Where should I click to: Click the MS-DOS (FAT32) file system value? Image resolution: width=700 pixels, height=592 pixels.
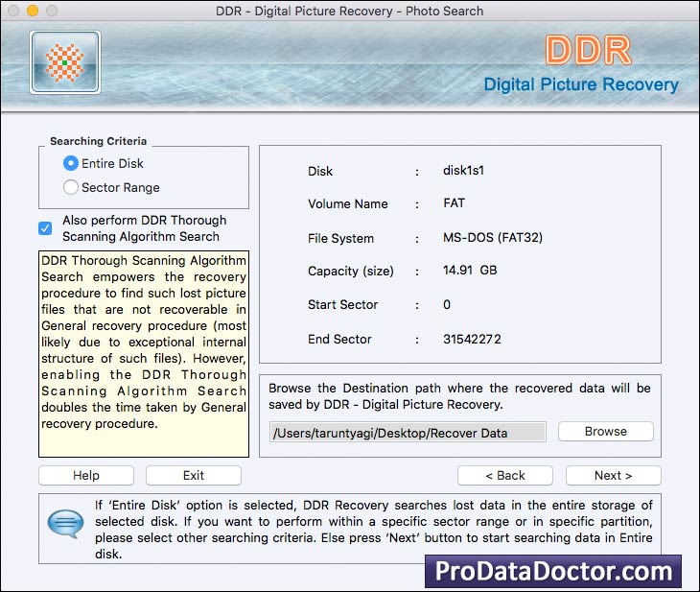(493, 237)
